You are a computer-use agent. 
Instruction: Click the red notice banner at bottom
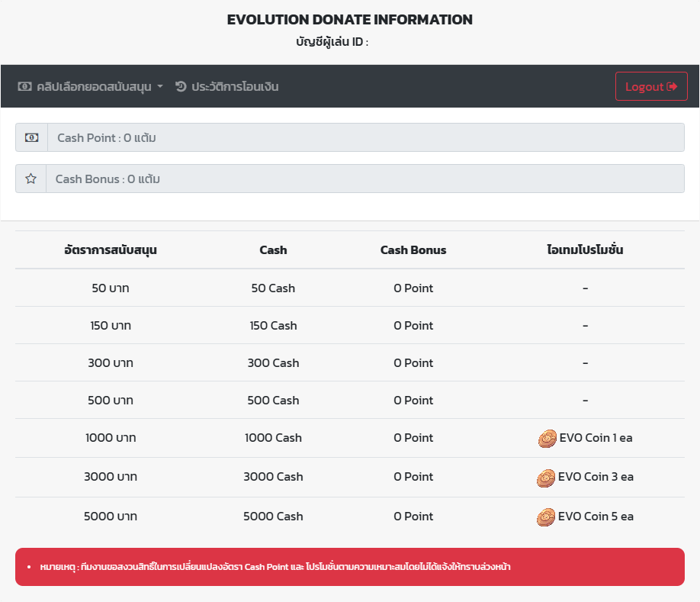[349, 567]
